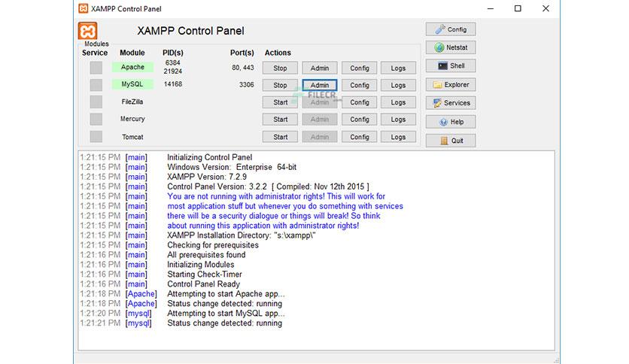Select the Tomcat module label

pyautogui.click(x=132, y=137)
